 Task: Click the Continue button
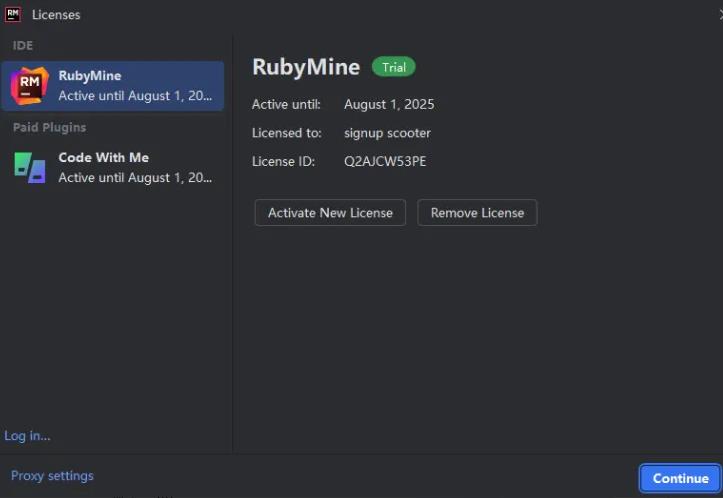pos(681,478)
